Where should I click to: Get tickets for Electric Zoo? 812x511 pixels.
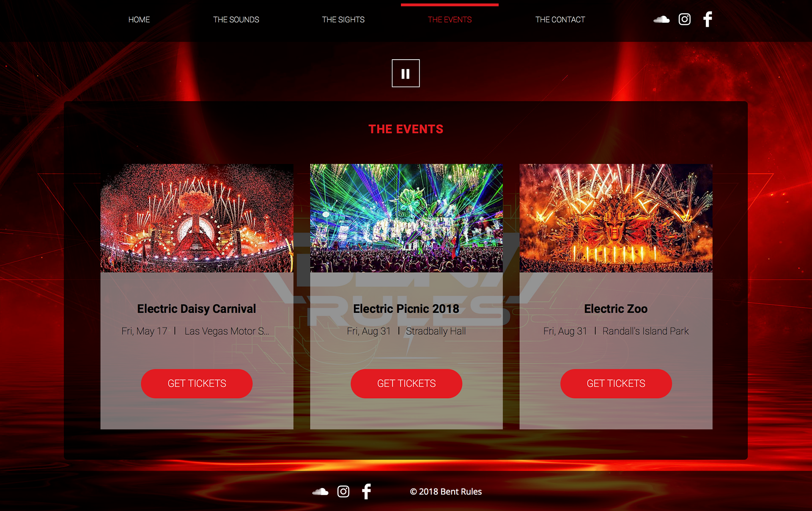(x=616, y=383)
